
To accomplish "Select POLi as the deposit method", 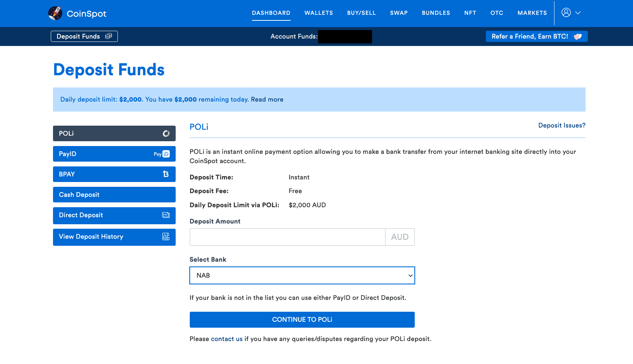I will tap(104, 133).
